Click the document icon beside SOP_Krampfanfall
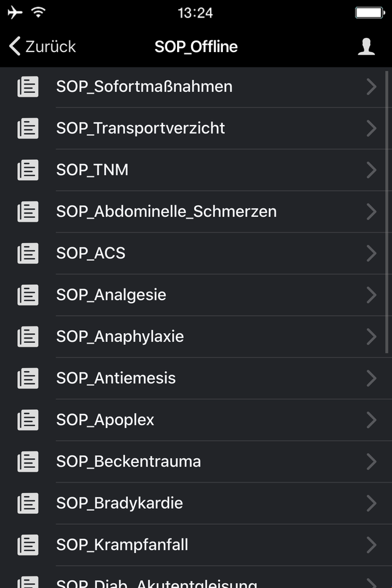The width and height of the screenshot is (392, 588). pos(28,545)
